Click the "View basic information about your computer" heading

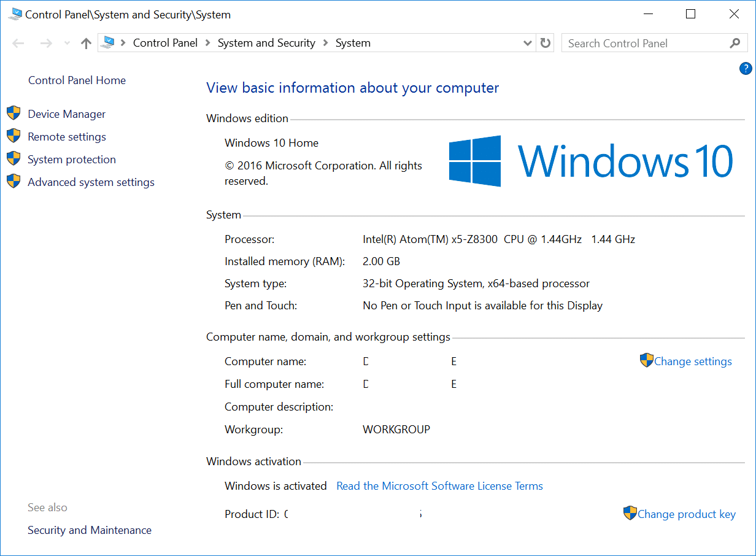352,88
